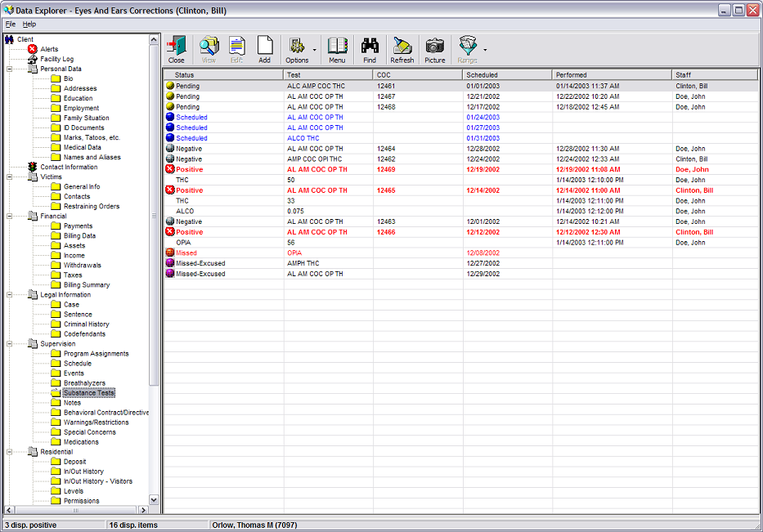Click the Negative icon for COC 12464
Viewport: 763px width, 532px height.
[170, 148]
